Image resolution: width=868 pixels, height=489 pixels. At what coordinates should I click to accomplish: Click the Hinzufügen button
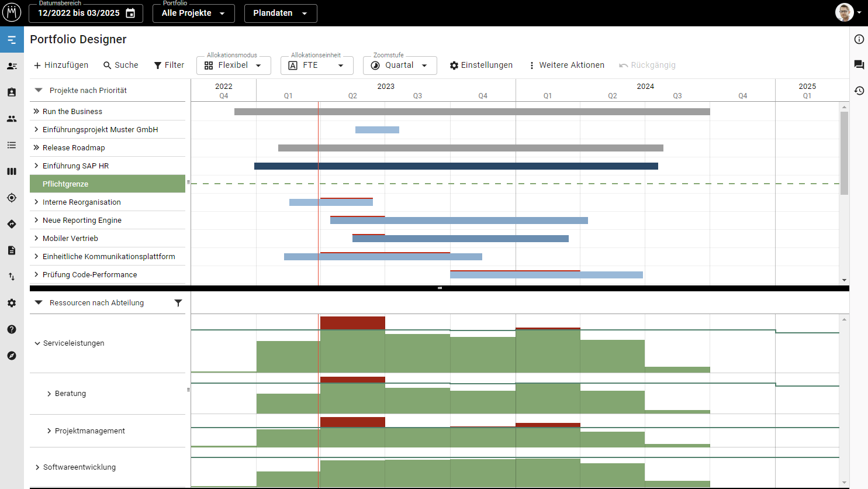coord(61,66)
